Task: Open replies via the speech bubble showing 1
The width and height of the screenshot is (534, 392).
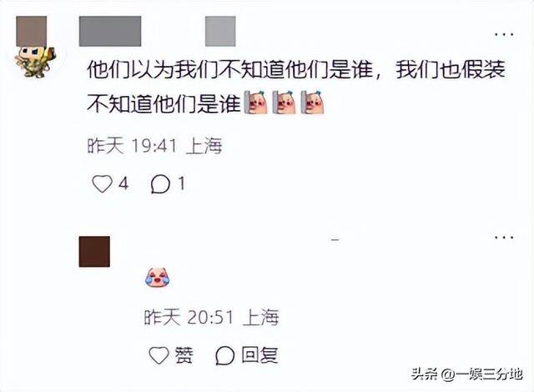Action: [160, 184]
